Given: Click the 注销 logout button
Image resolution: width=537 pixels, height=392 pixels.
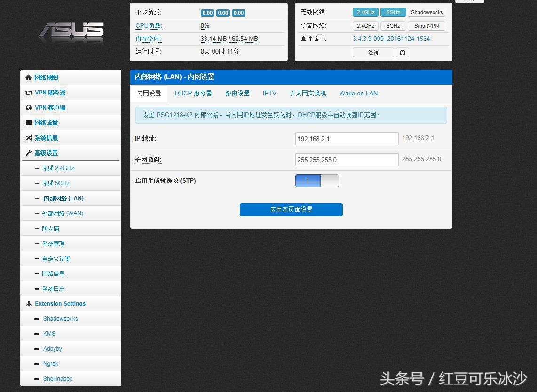Looking at the screenshot, I should tap(373, 52).
